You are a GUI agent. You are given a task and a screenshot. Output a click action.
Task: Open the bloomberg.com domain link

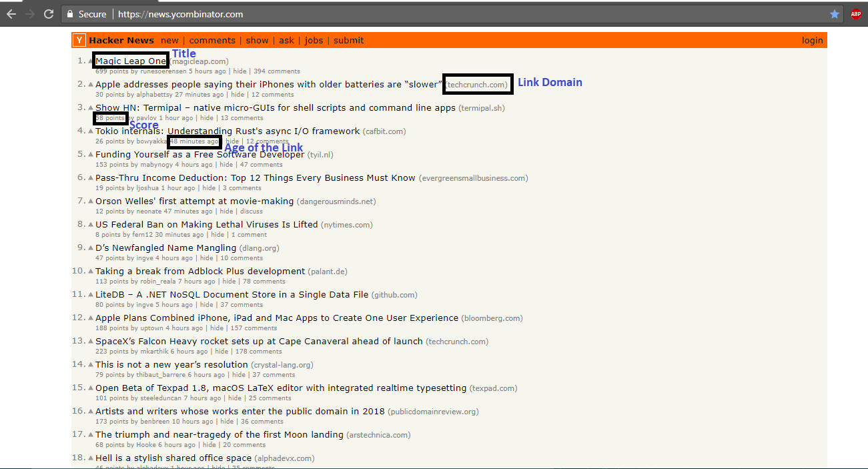pos(492,318)
